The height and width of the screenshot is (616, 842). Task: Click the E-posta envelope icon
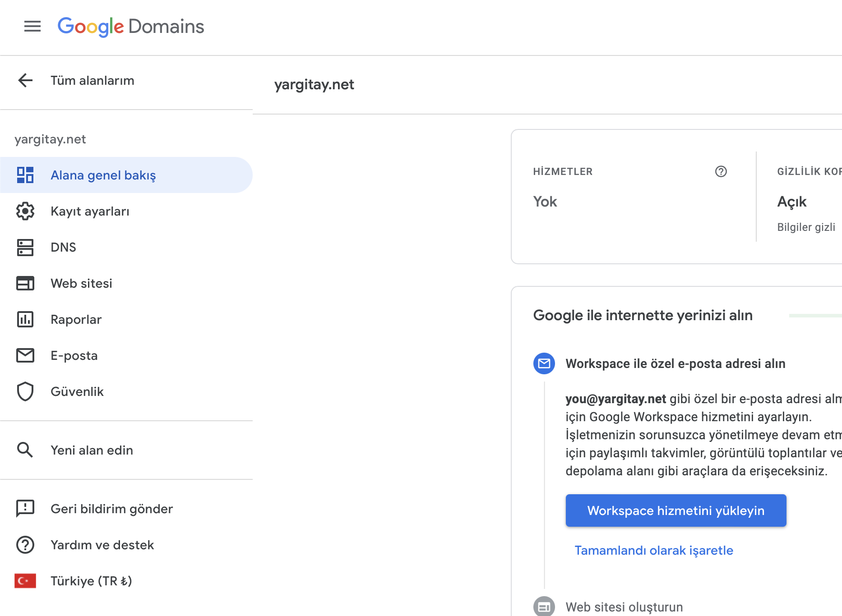pos(25,355)
